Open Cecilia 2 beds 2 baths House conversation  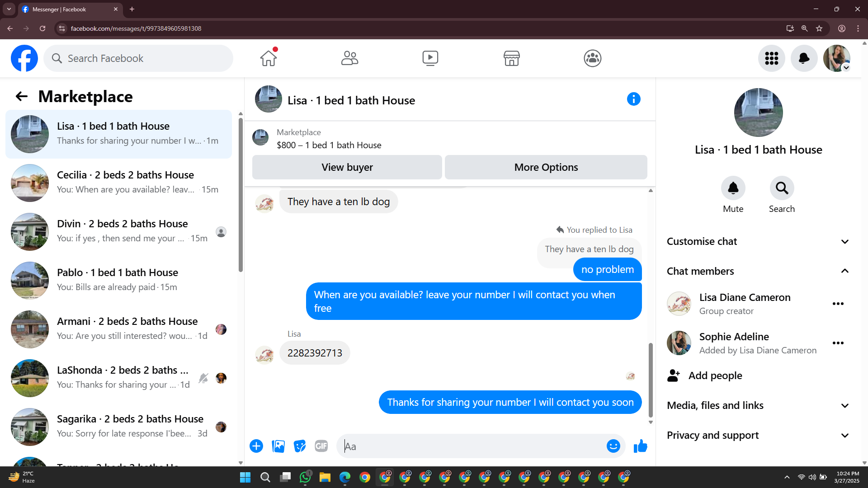click(x=118, y=183)
